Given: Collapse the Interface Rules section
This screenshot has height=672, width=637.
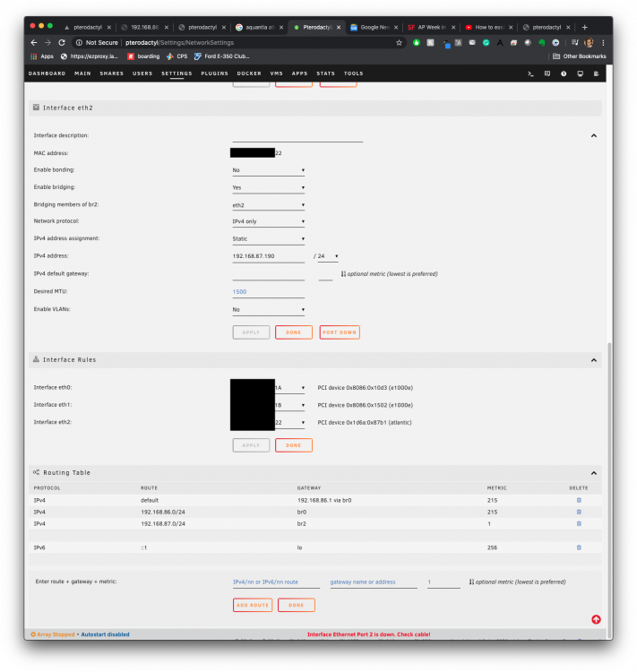Looking at the screenshot, I should pyautogui.click(x=594, y=360).
